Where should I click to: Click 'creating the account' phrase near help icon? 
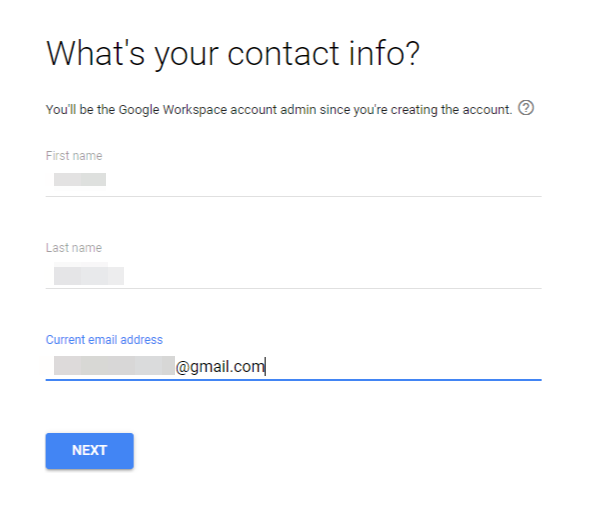coord(452,110)
